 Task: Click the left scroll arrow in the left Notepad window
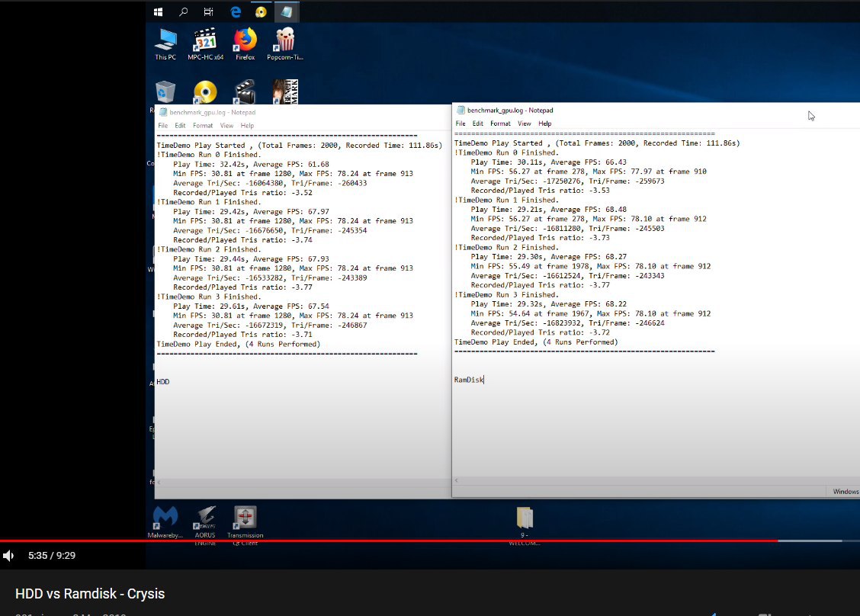159,482
